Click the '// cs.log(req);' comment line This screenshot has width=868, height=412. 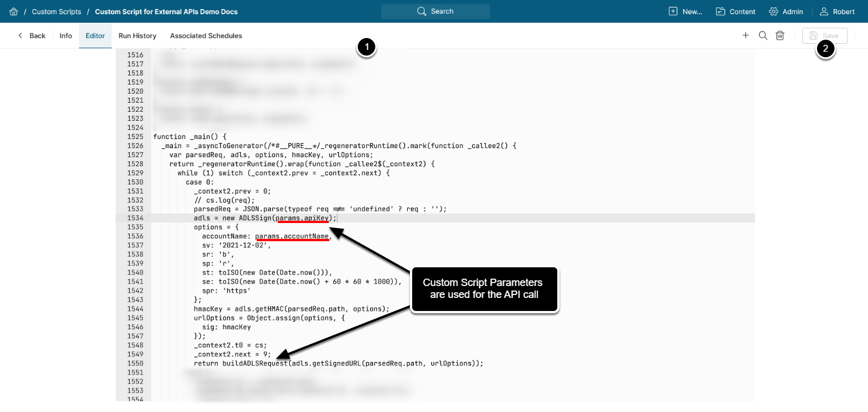coord(224,200)
